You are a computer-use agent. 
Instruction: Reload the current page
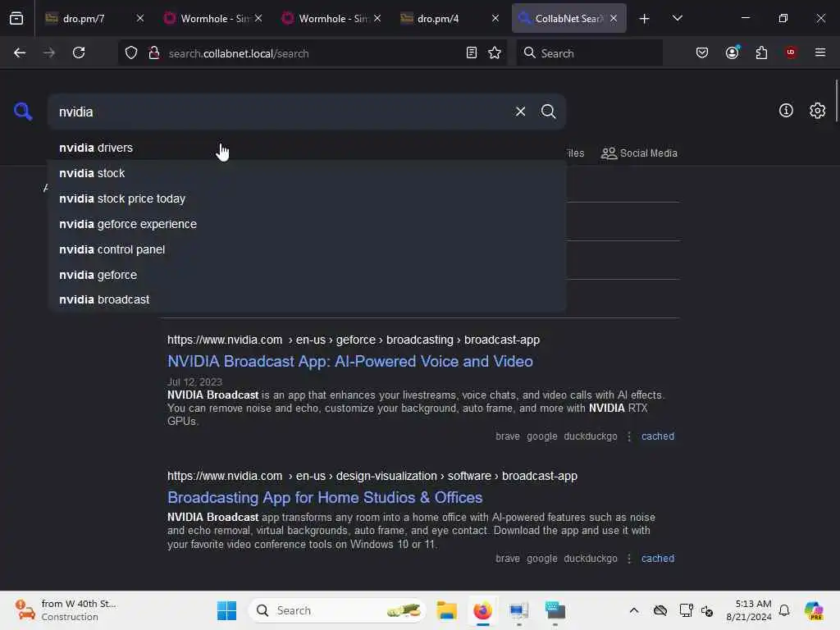(x=79, y=53)
